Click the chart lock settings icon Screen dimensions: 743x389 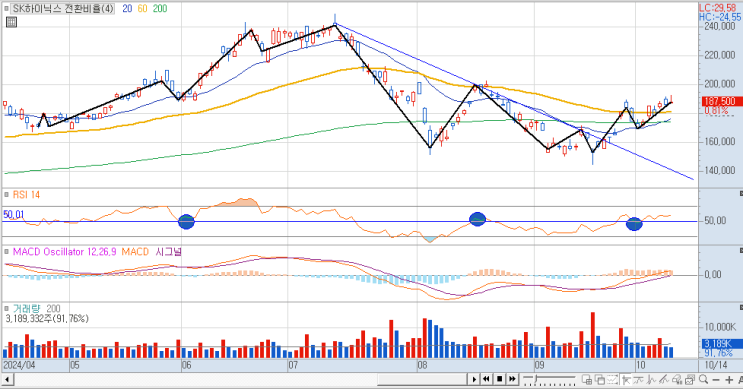point(677,379)
